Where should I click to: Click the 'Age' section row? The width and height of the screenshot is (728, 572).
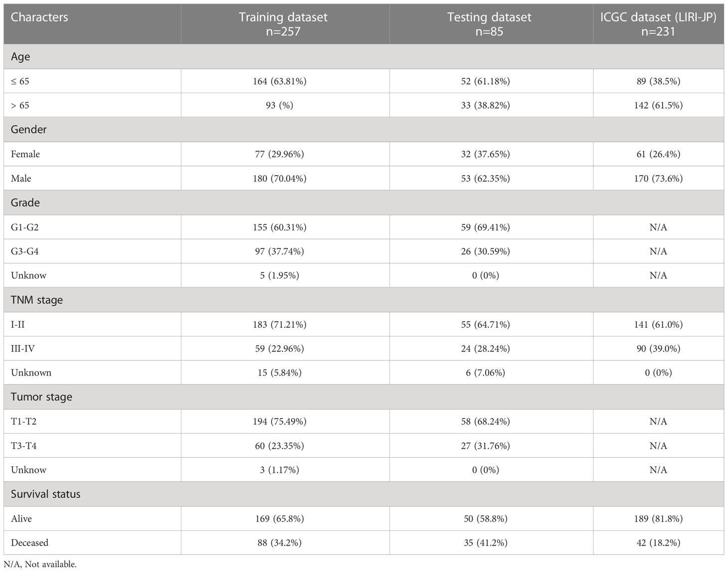[x=364, y=56]
